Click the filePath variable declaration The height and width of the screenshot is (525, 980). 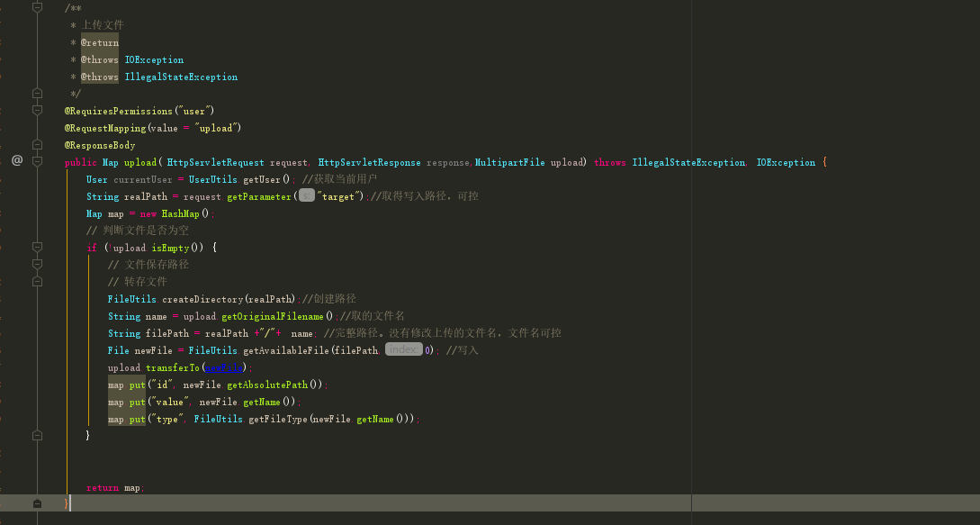[166, 333]
